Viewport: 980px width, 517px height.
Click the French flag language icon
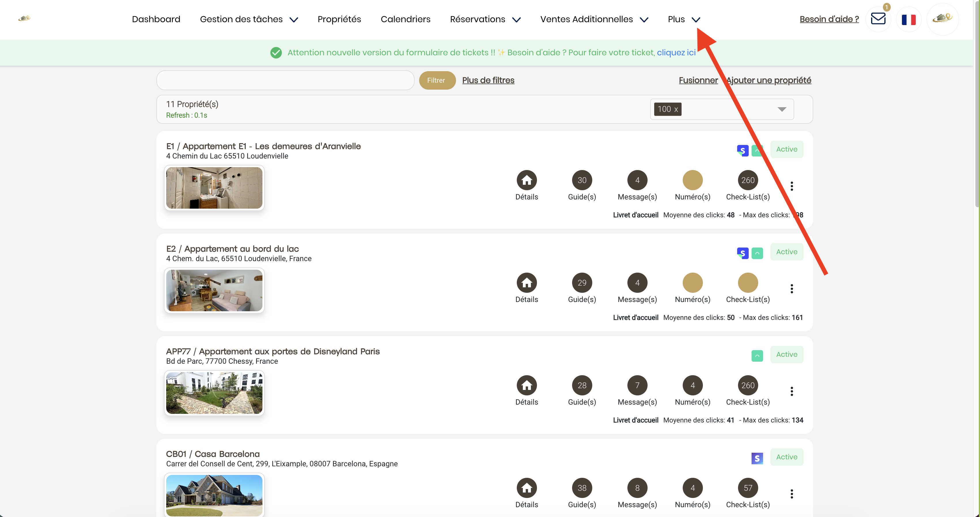pos(909,19)
